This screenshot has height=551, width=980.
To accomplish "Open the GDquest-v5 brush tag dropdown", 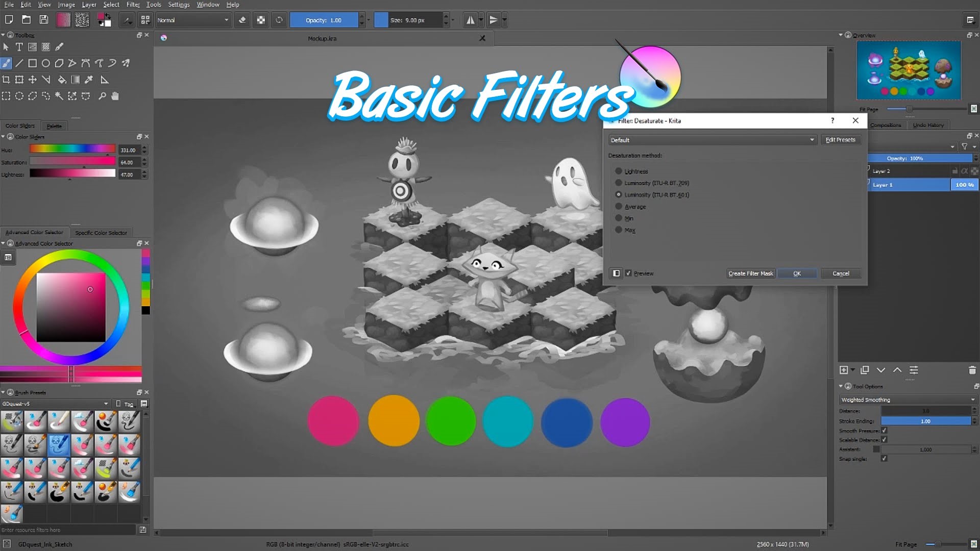I will [55, 404].
